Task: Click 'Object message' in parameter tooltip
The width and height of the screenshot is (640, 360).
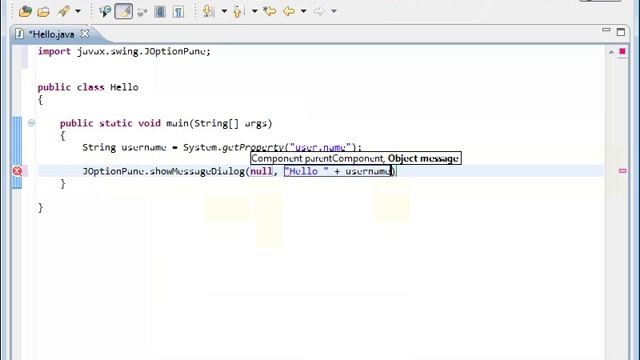Action: pyautogui.click(x=423, y=159)
